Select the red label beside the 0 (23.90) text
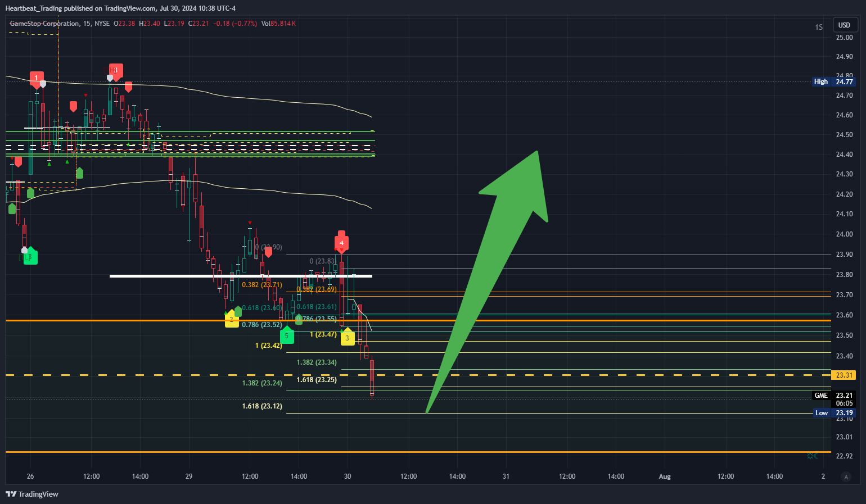 click(x=268, y=252)
